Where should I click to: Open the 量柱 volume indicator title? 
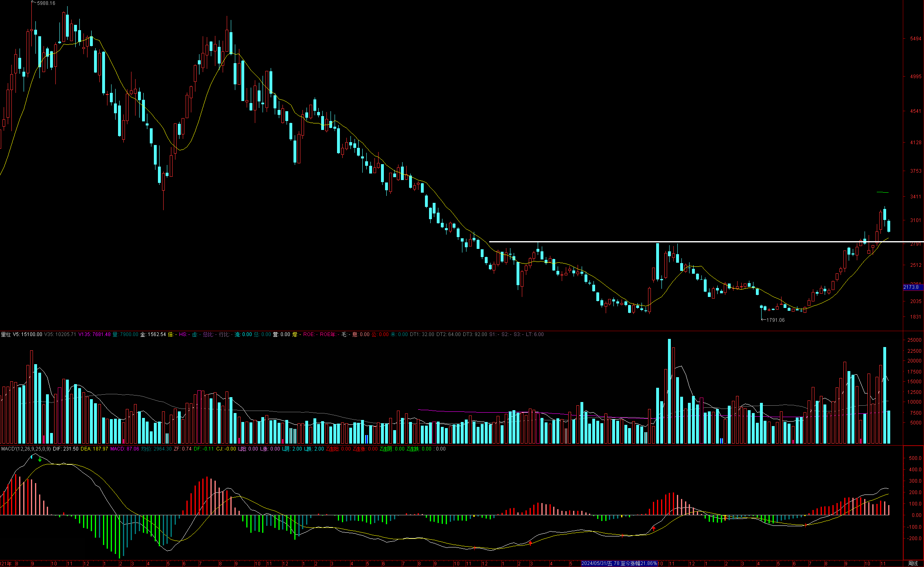click(x=6, y=334)
